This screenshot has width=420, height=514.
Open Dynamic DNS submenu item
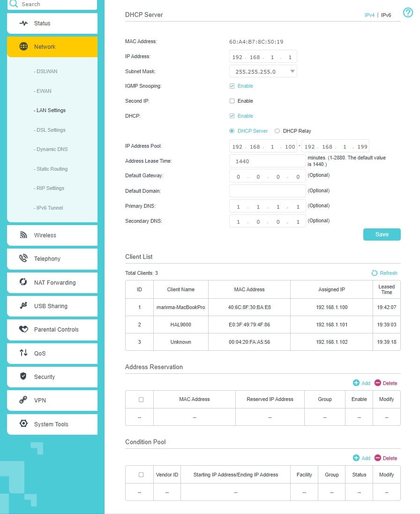(x=51, y=150)
